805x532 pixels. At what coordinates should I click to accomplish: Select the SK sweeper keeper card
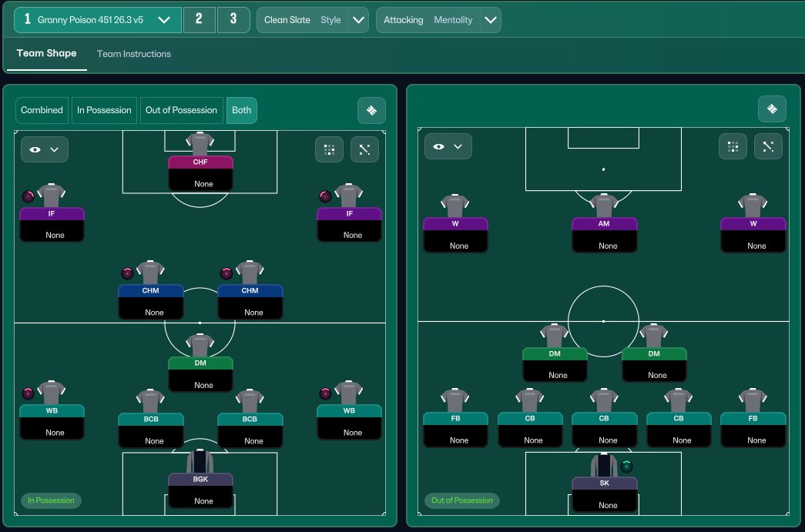pyautogui.click(x=604, y=494)
